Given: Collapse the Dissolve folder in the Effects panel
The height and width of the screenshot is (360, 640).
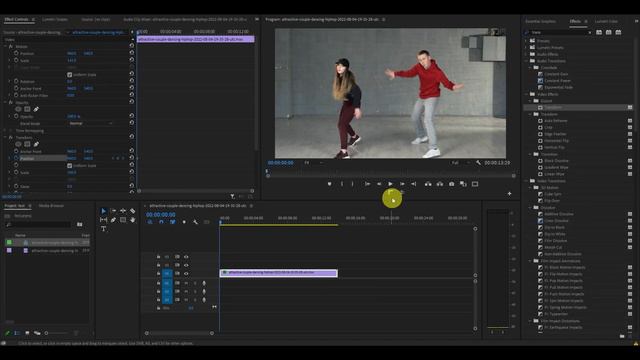Looking at the screenshot, I should 531,207.
